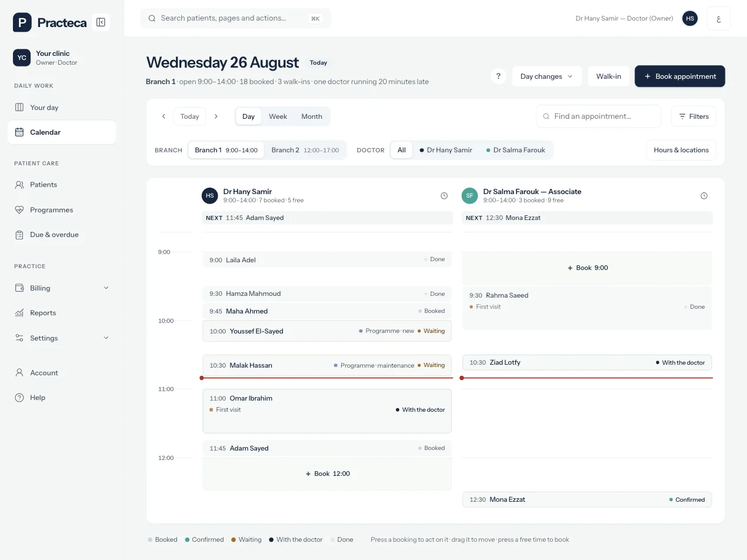This screenshot has height=560, width=747.
Task: Select Branch 1 9:00–14:00
Action: tap(226, 150)
